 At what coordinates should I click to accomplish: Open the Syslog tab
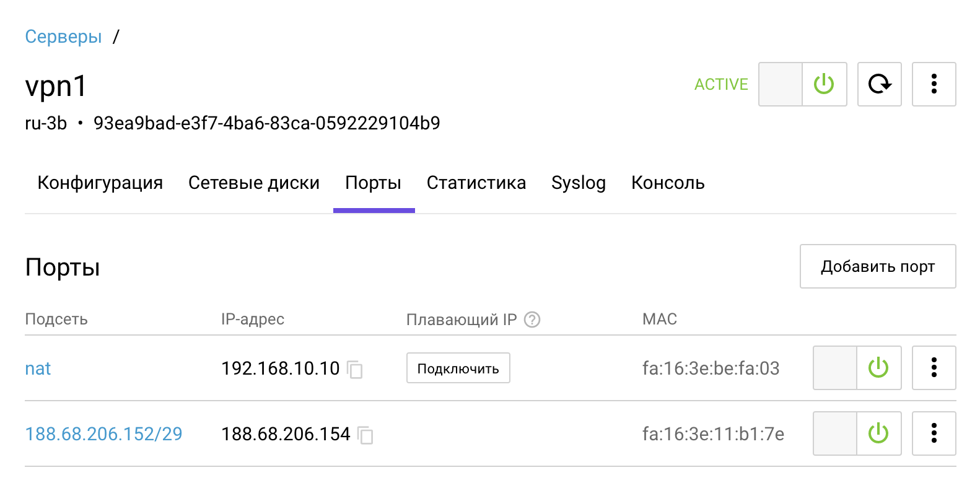tap(579, 183)
